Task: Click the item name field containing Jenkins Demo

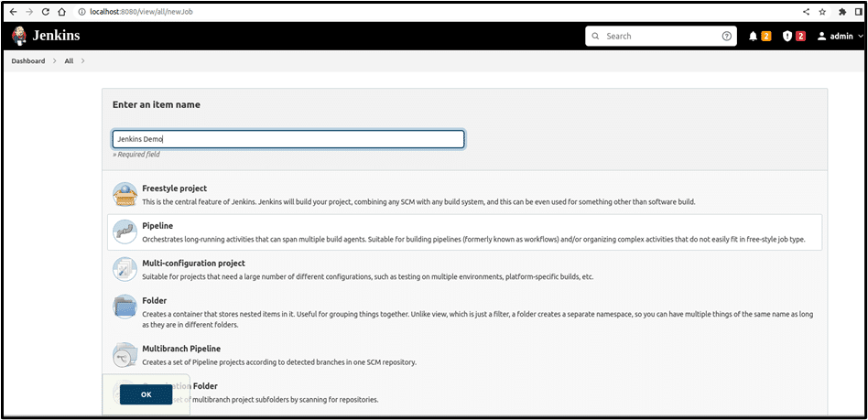Action: click(288, 139)
